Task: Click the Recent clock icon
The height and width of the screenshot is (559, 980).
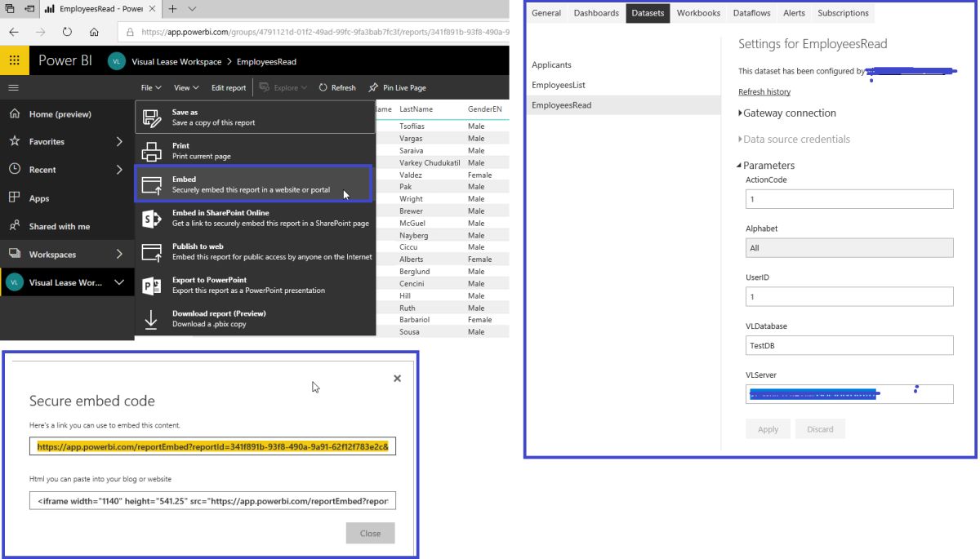Action: click(14, 169)
